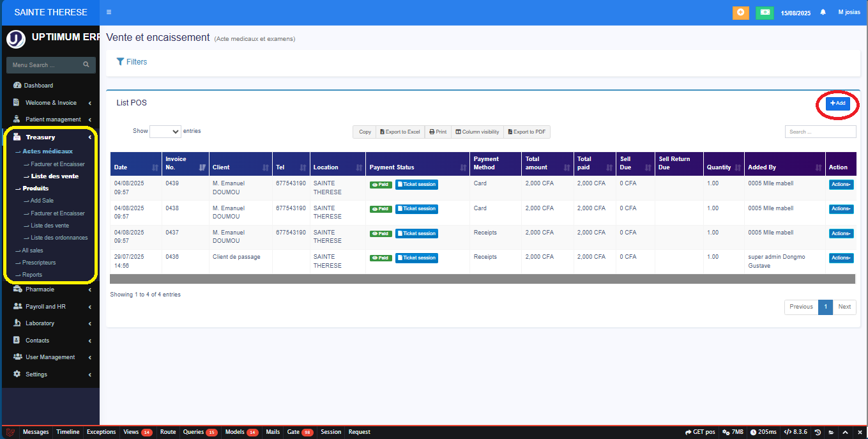Expand the Welcome & Invoice menu
Image resolution: width=868 pixels, height=439 pixels.
pyautogui.click(x=51, y=103)
